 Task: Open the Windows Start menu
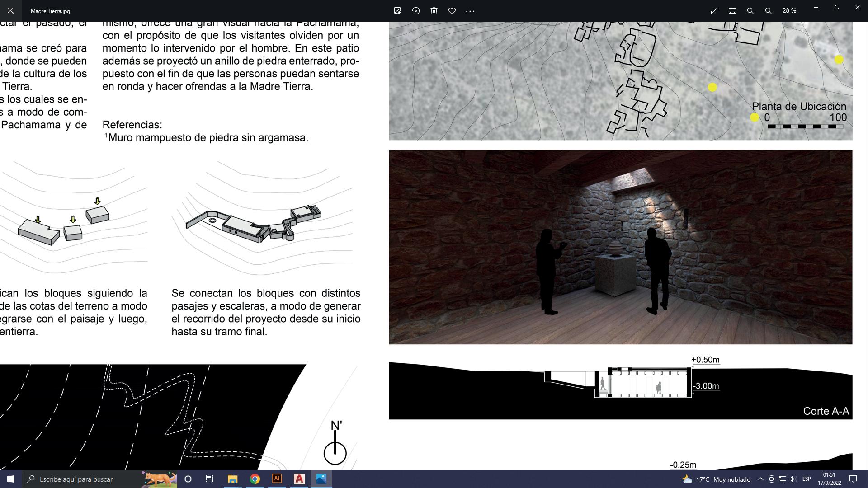point(11,479)
